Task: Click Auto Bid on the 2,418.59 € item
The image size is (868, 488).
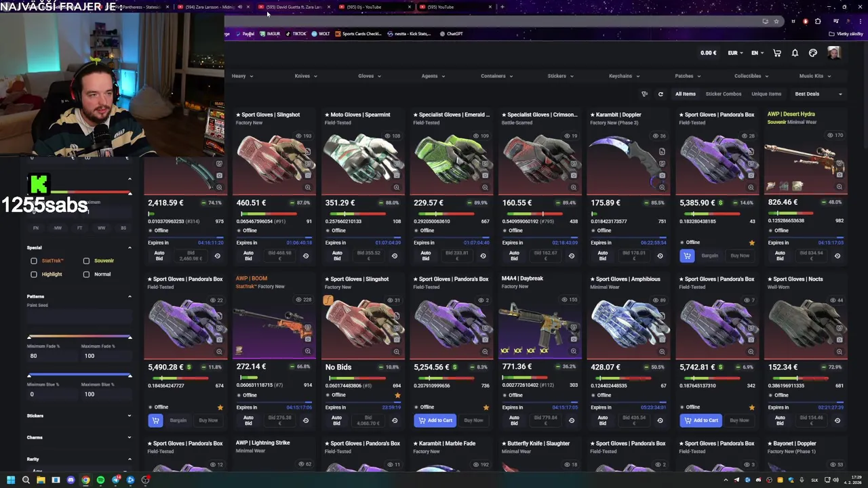Action: point(159,256)
